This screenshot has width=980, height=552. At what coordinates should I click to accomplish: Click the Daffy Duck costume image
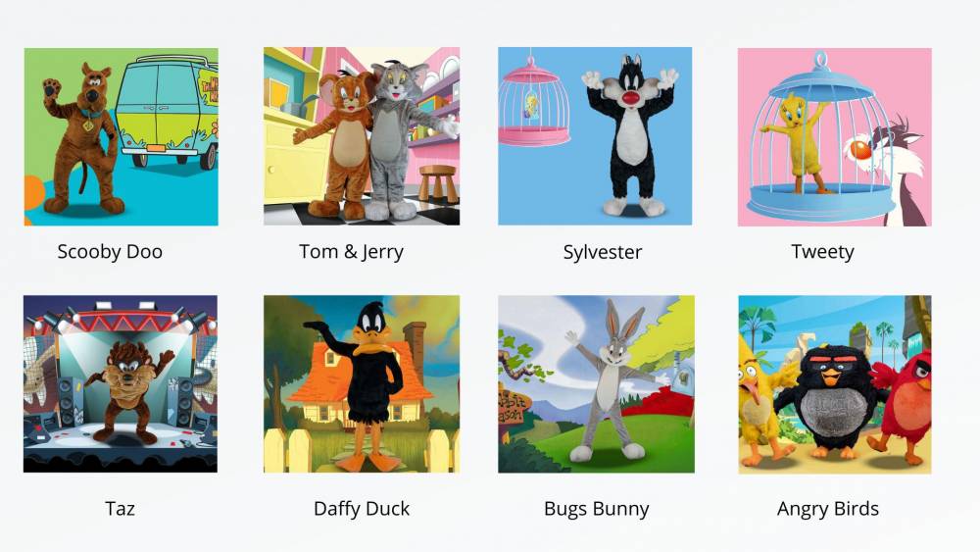coord(362,383)
